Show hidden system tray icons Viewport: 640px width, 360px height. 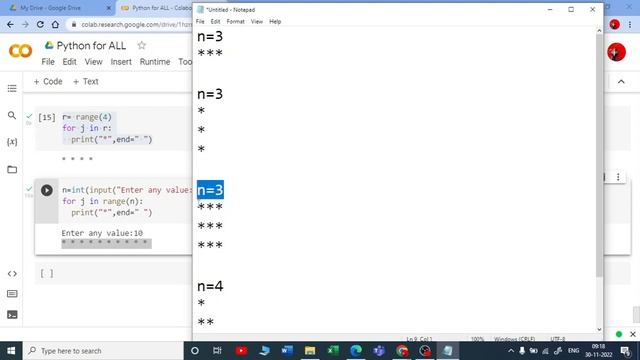[x=511, y=351]
